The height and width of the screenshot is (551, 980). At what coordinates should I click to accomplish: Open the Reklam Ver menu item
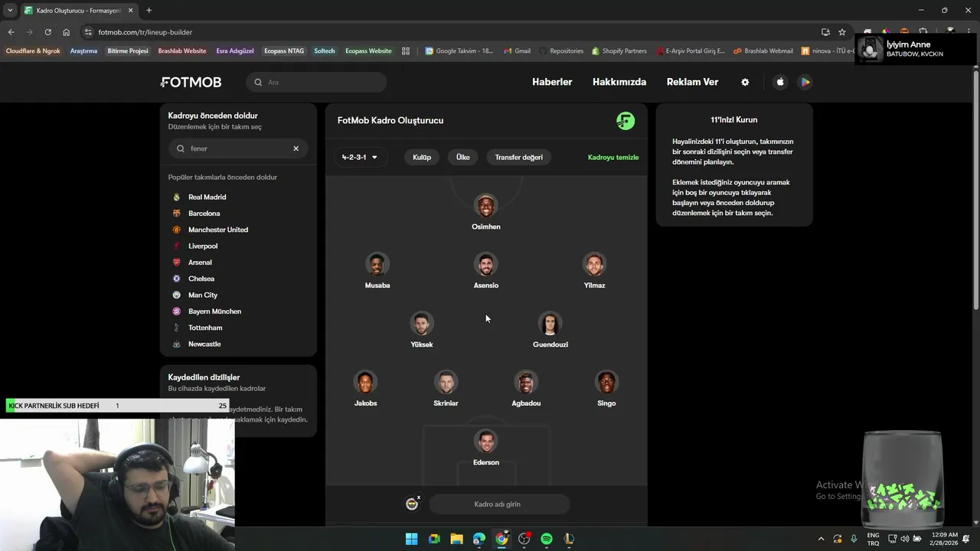692,82
